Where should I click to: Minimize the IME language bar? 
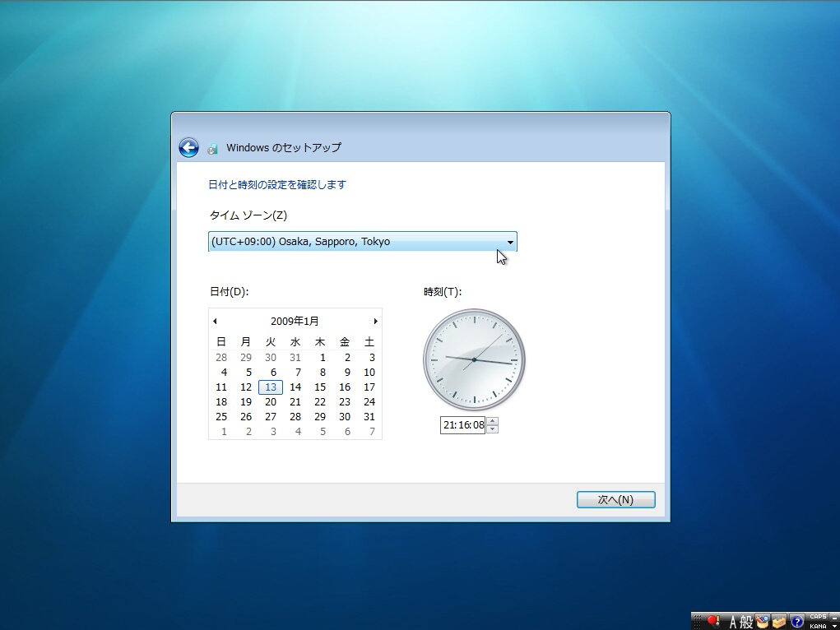pyautogui.click(x=834, y=618)
